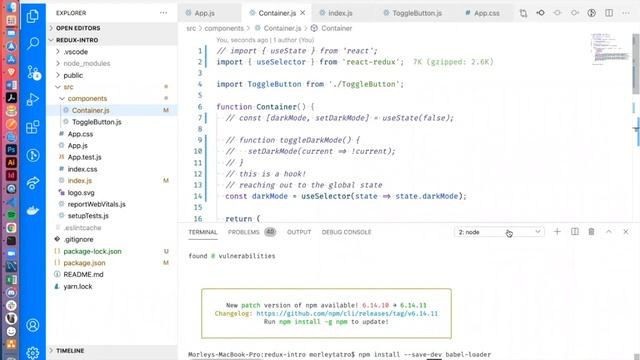Image resolution: width=640 pixels, height=360 pixels.
Task: Open setupTests.js in the explorer
Action: click(88, 216)
